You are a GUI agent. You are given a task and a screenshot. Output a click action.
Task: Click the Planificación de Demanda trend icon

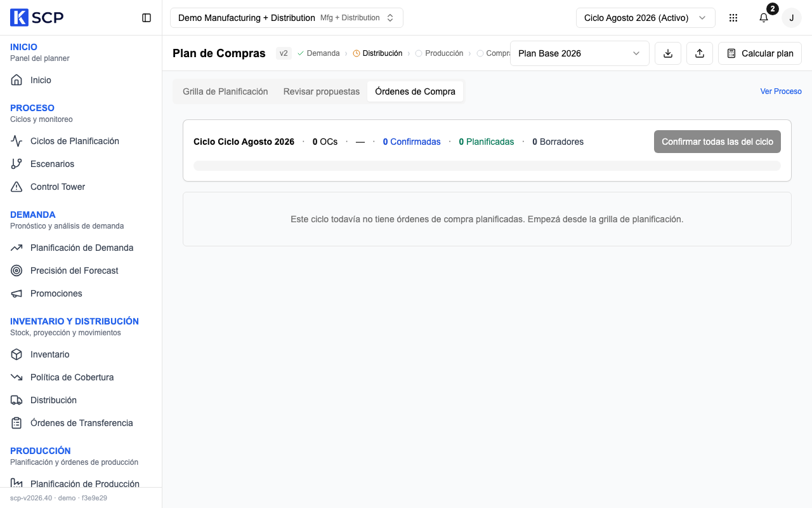tap(17, 248)
